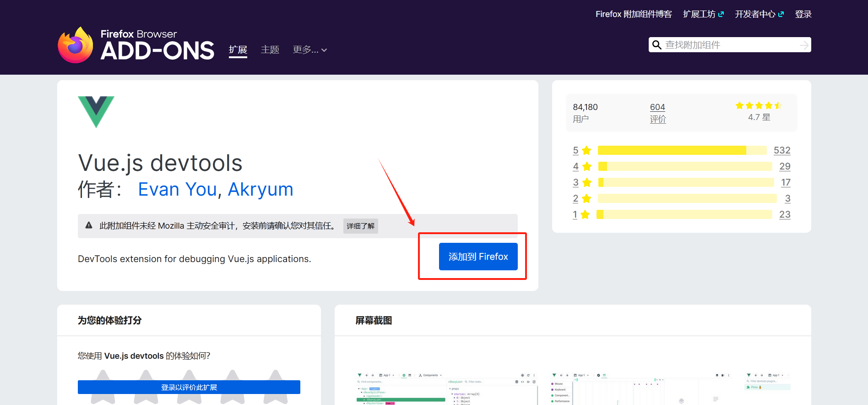This screenshot has width=868, height=405.
Task: Click the warning triangle icon in notice
Action: tap(89, 225)
